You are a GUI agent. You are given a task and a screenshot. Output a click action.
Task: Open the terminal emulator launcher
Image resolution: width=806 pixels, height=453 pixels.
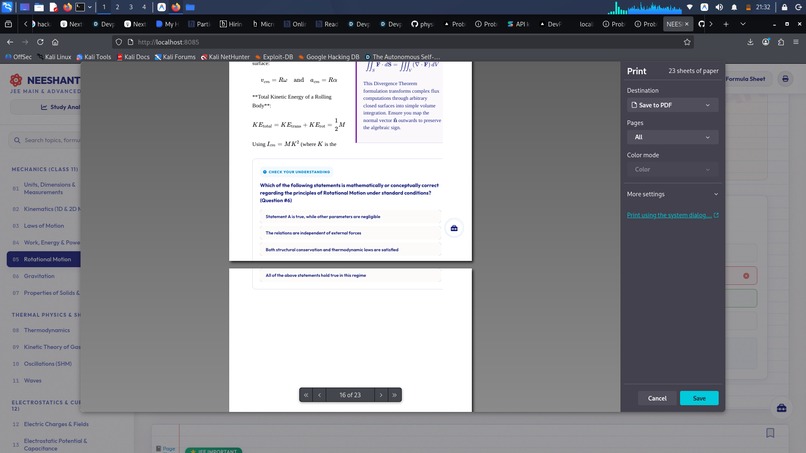pyautogui.click(x=80, y=7)
